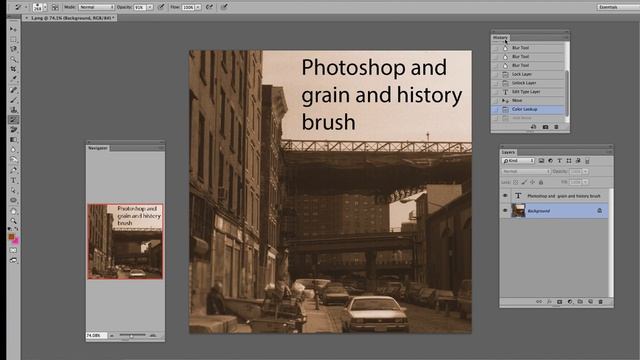Enable airbrush mode in options bar
This screenshot has height=360, width=640.
[209, 7]
